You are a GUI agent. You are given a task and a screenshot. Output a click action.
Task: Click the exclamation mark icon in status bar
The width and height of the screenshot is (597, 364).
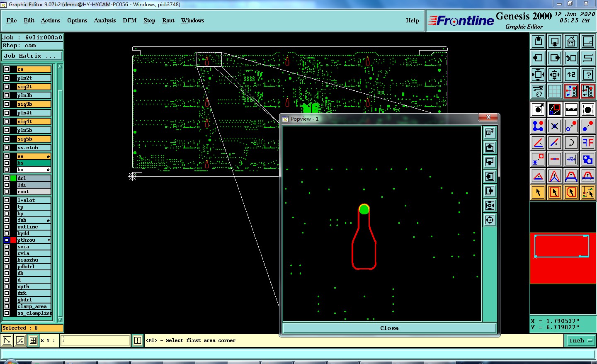(138, 340)
